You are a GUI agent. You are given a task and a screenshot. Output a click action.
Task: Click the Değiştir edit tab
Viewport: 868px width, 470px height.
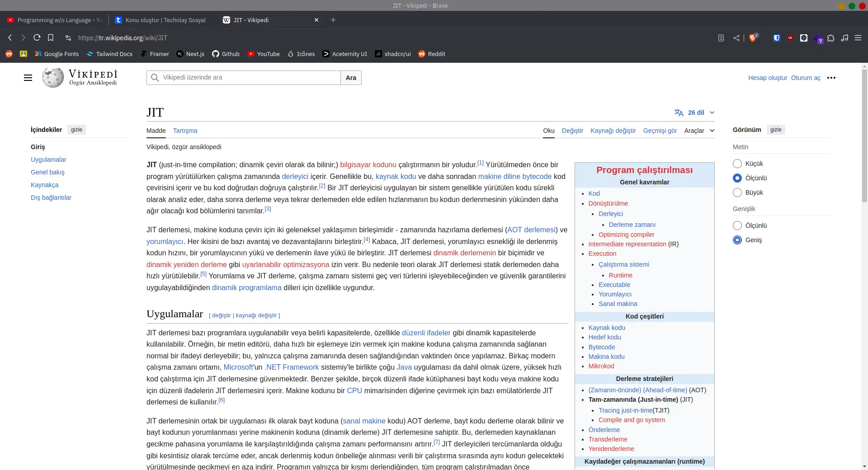pyautogui.click(x=572, y=131)
